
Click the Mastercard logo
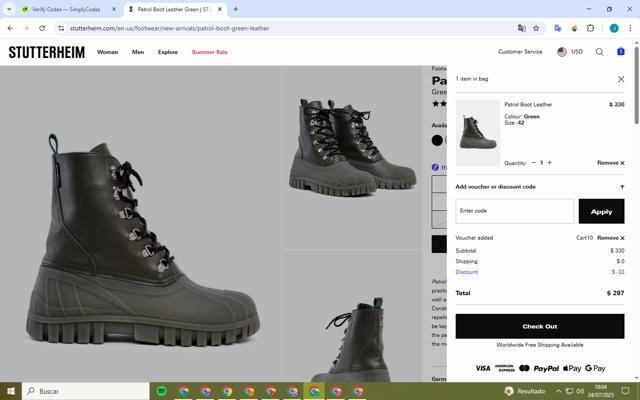(524, 368)
